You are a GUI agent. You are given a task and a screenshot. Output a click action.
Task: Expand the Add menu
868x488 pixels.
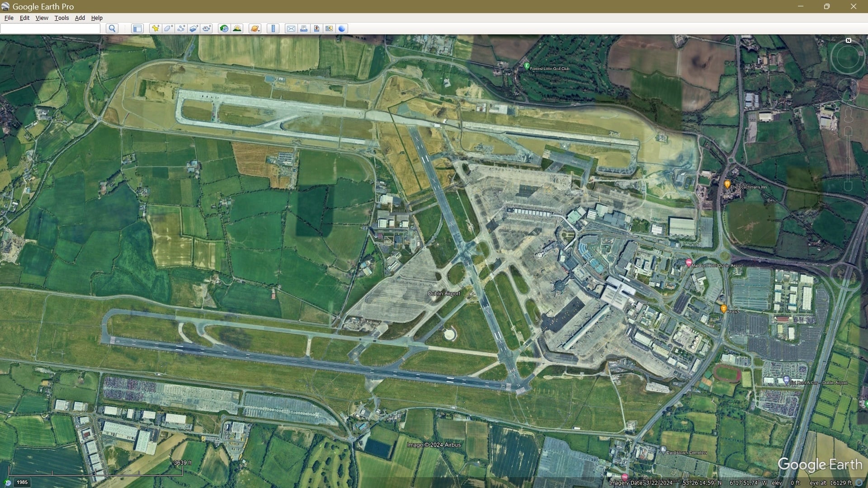click(80, 18)
